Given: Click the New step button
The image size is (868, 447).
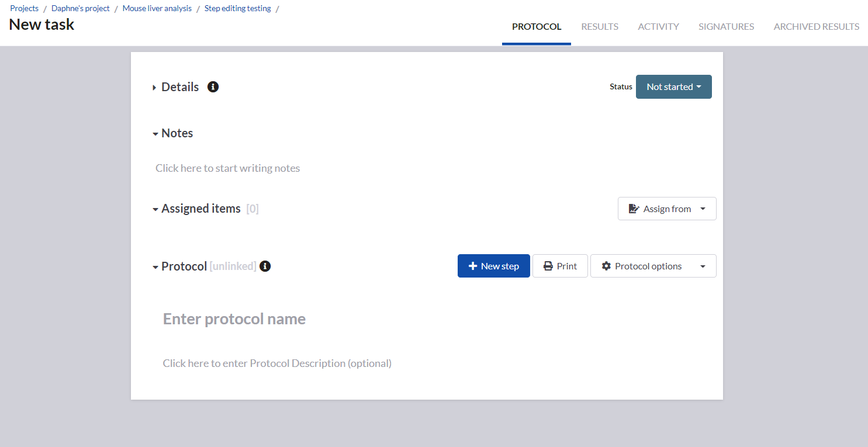Looking at the screenshot, I should (493, 266).
